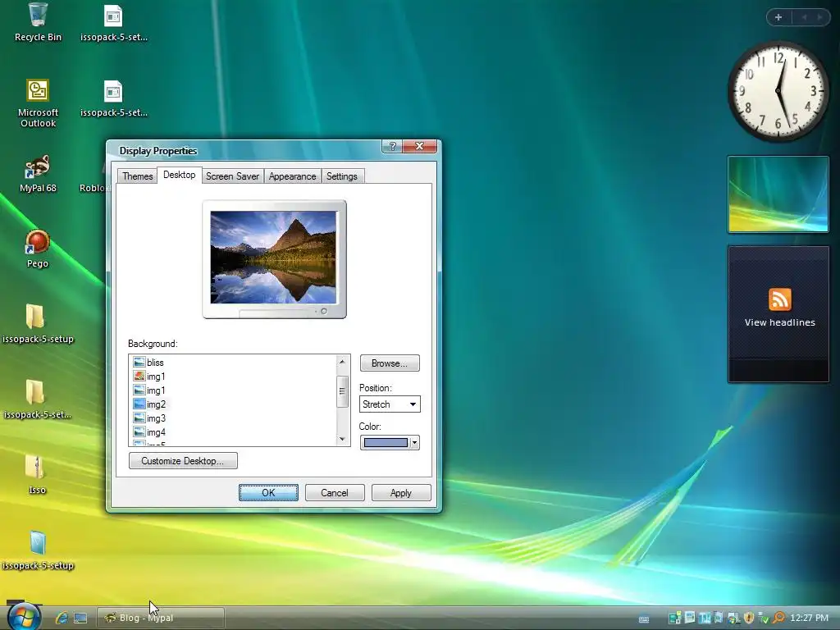
Task: Click the Background list scrollbar thumb
Action: pyautogui.click(x=342, y=391)
